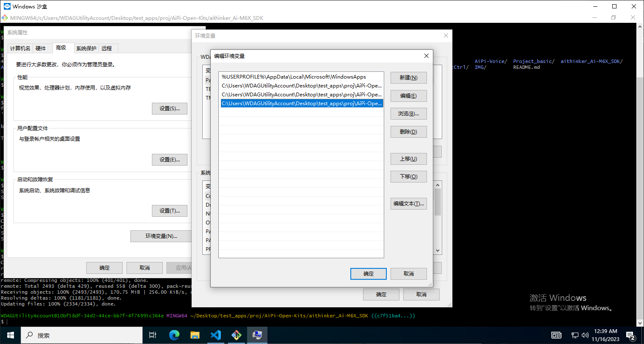
Task: Click the MINGW64 window title icon
Action: point(5,18)
